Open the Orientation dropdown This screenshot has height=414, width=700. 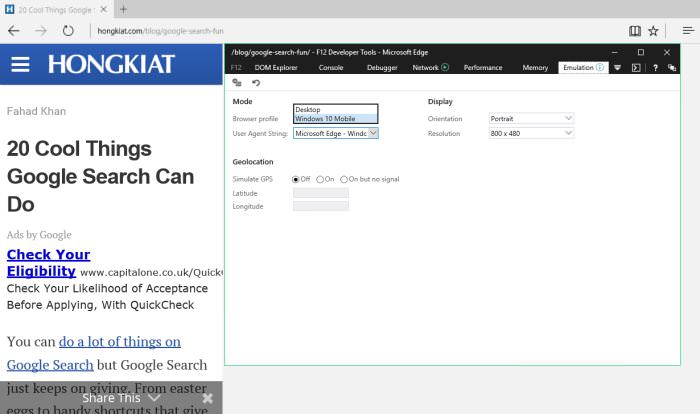(531, 118)
